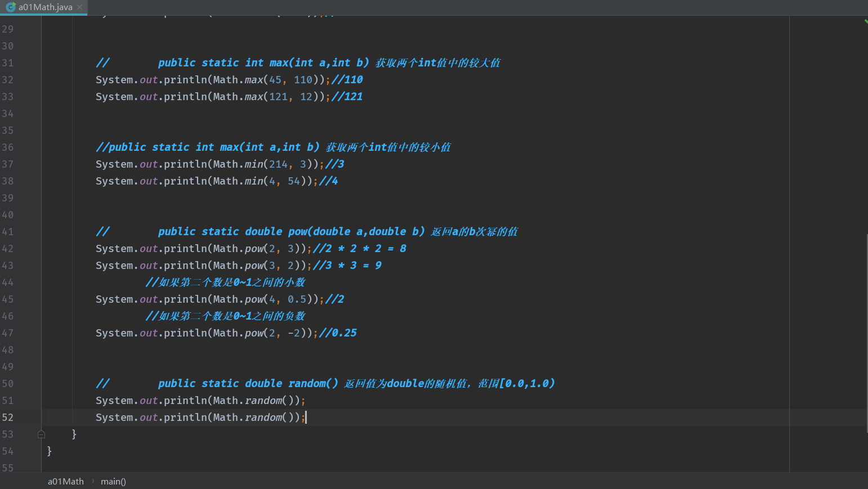
Task: Click the pow method signature comment on line 41
Action: [337, 232]
